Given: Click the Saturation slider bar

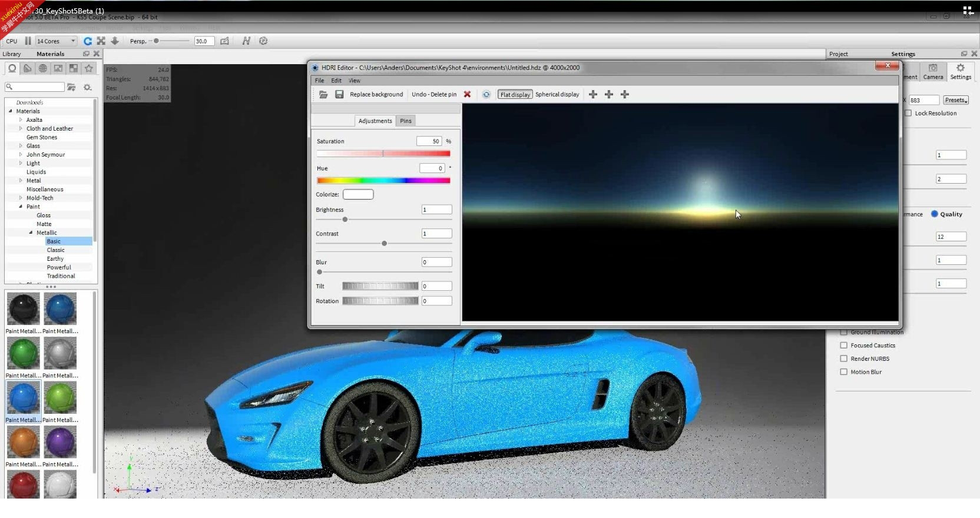Looking at the screenshot, I should 383,154.
